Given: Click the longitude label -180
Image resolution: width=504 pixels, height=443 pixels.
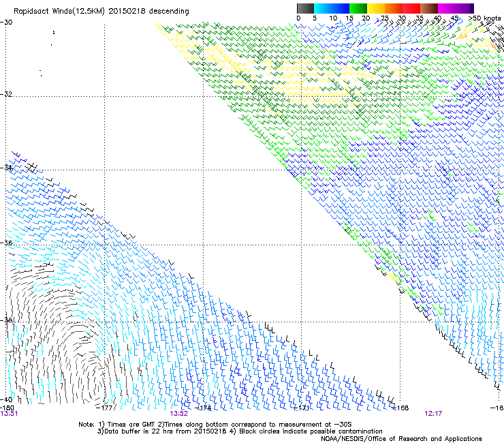Looking at the screenshot, I should point(7,408).
